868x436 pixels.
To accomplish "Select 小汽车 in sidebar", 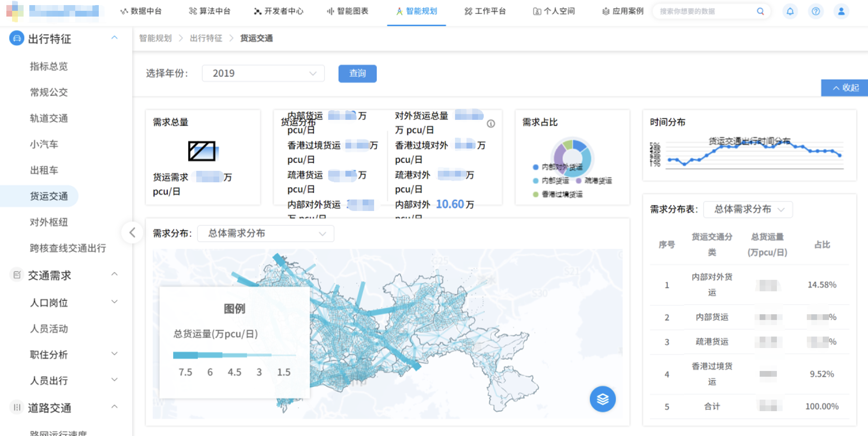I will click(44, 144).
